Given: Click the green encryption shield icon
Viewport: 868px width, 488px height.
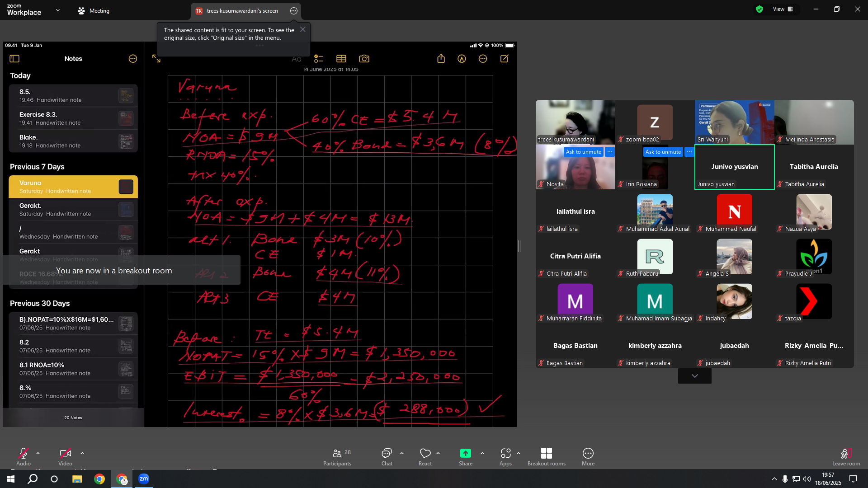Looking at the screenshot, I should pos(759,9).
